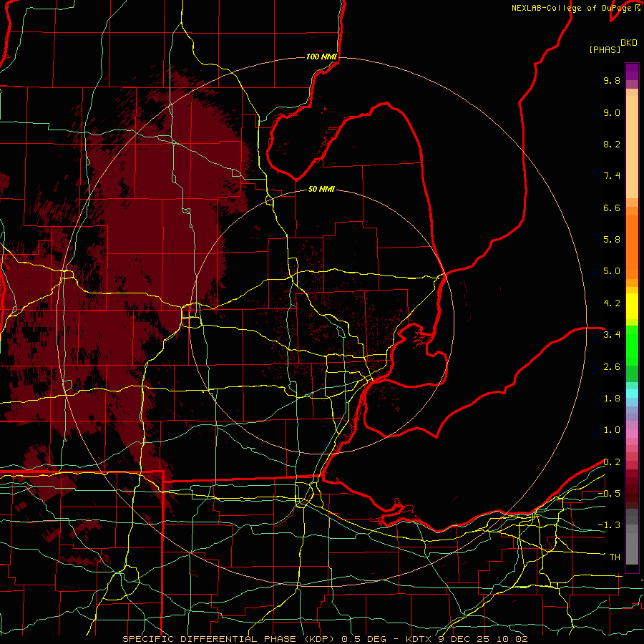644x644 pixels.
Task: Click the 50 NMI range ring label
Action: pos(321,189)
